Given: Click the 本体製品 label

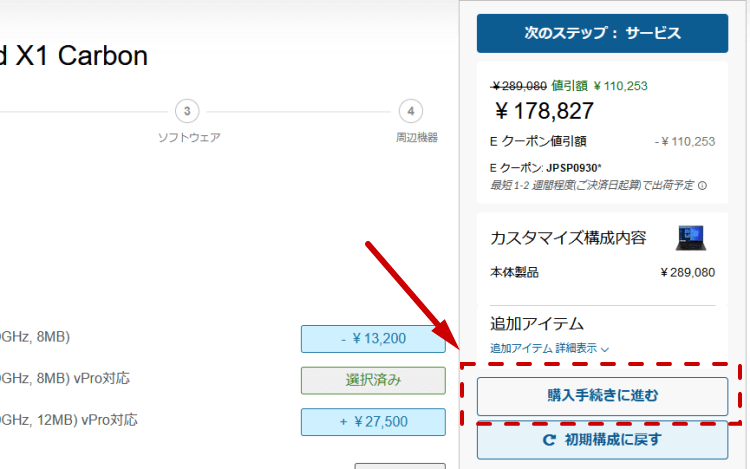Looking at the screenshot, I should (514, 273).
